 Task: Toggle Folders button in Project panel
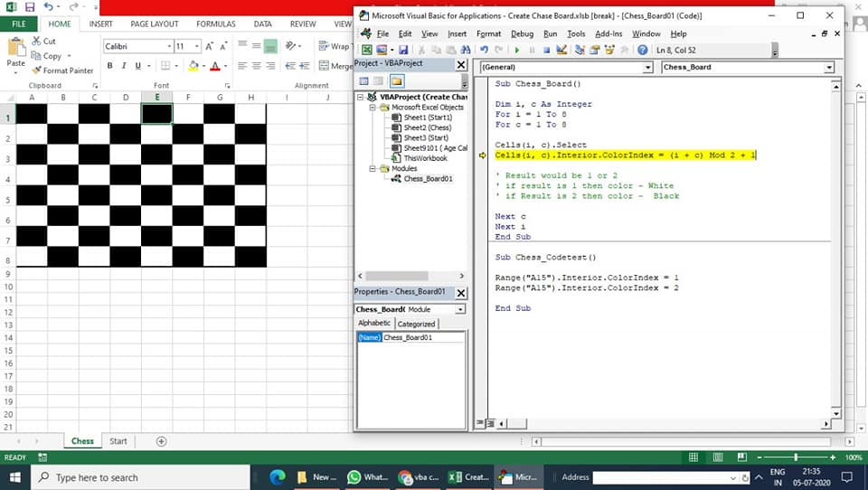tap(396, 81)
